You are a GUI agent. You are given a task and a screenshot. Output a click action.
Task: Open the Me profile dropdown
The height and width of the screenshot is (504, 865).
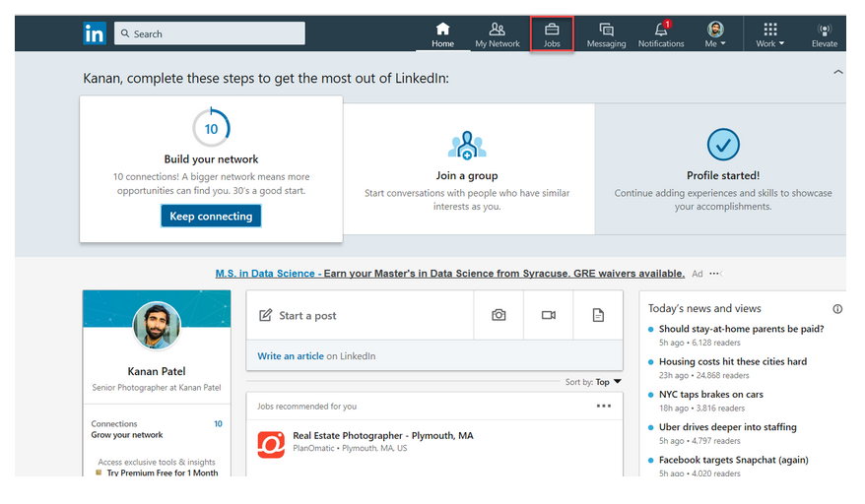coord(715,34)
